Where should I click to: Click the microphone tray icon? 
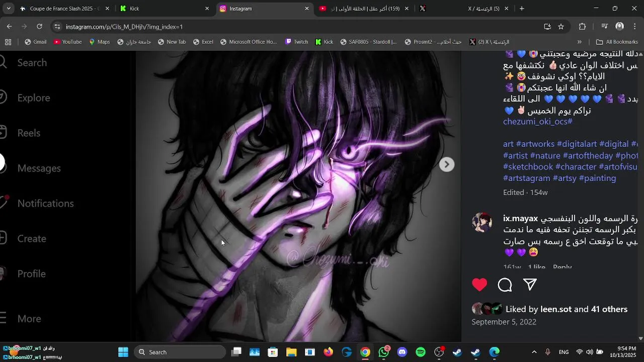548,352
